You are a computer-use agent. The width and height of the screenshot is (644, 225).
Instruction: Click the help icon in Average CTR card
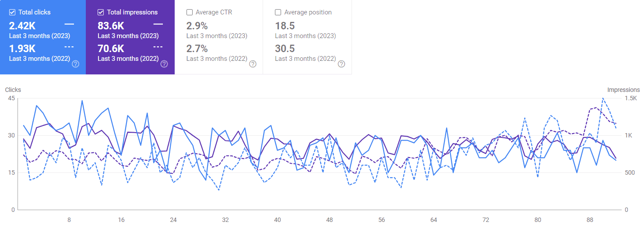253,64
